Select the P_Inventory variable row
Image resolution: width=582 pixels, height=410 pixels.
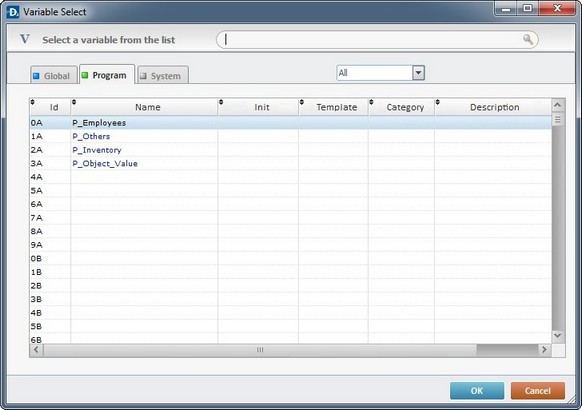click(x=290, y=150)
